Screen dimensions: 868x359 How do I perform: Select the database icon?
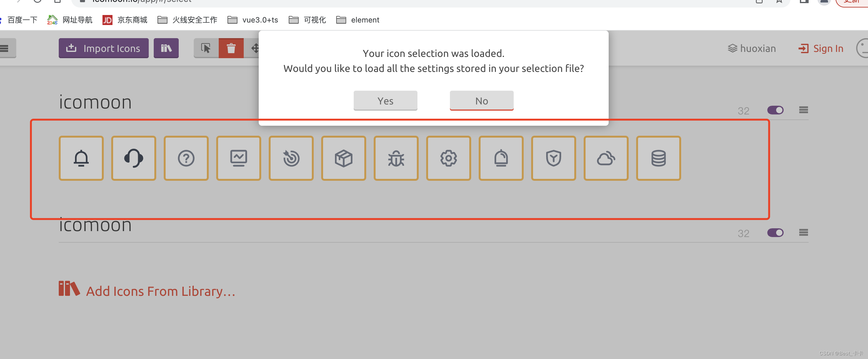658,158
